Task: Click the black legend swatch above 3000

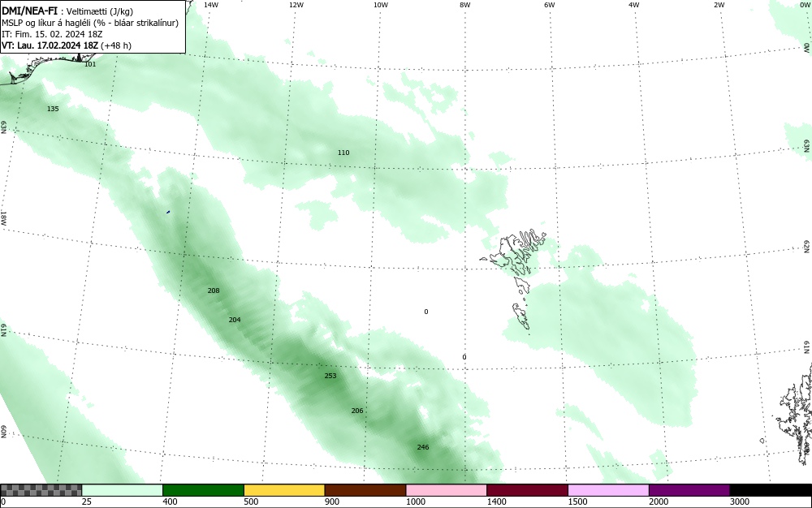Action: point(771,490)
